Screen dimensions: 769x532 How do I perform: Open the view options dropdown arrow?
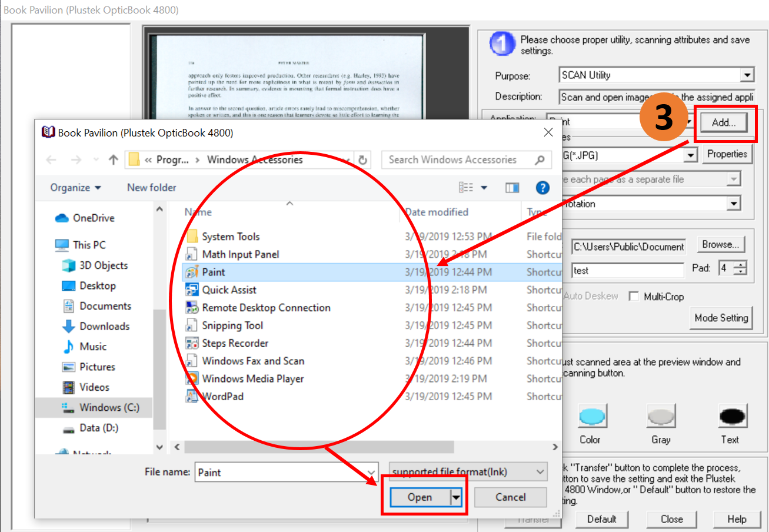(x=484, y=188)
